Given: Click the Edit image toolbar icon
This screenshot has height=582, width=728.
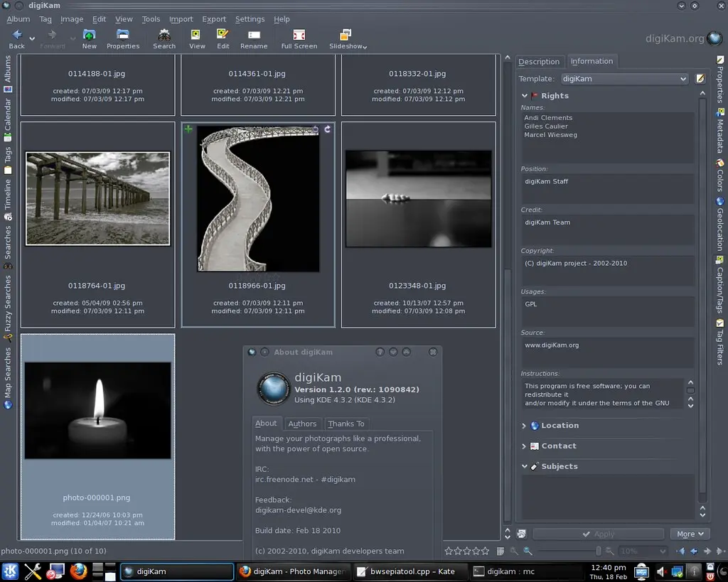Looking at the screenshot, I should coord(223,38).
